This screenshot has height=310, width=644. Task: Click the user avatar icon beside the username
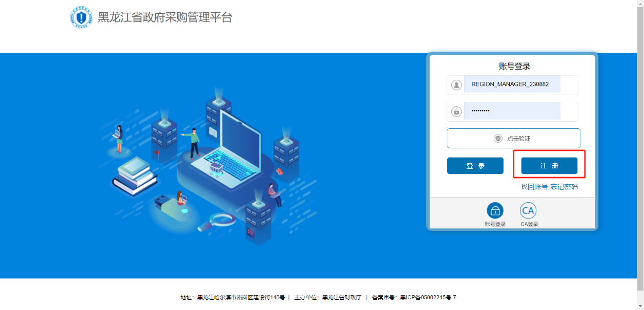[x=456, y=85]
